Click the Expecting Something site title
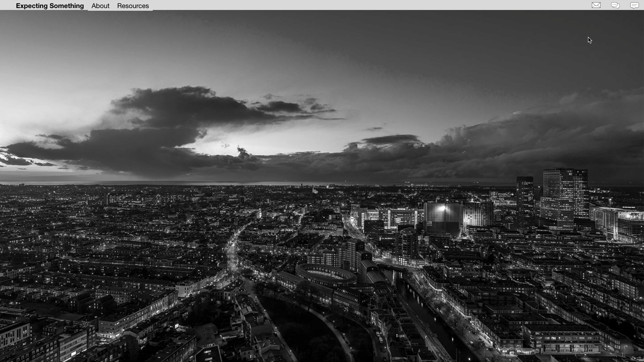This screenshot has width=644, height=362. 50,6
